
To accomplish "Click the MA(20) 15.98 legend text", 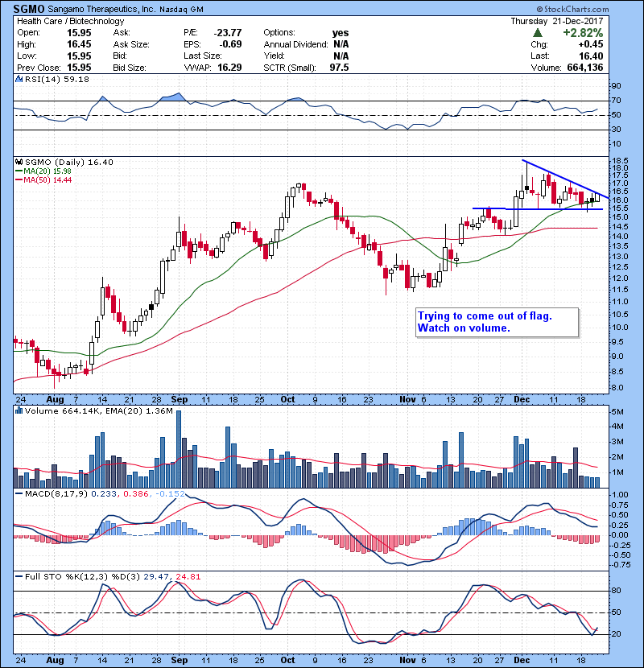I will pyautogui.click(x=47, y=171).
